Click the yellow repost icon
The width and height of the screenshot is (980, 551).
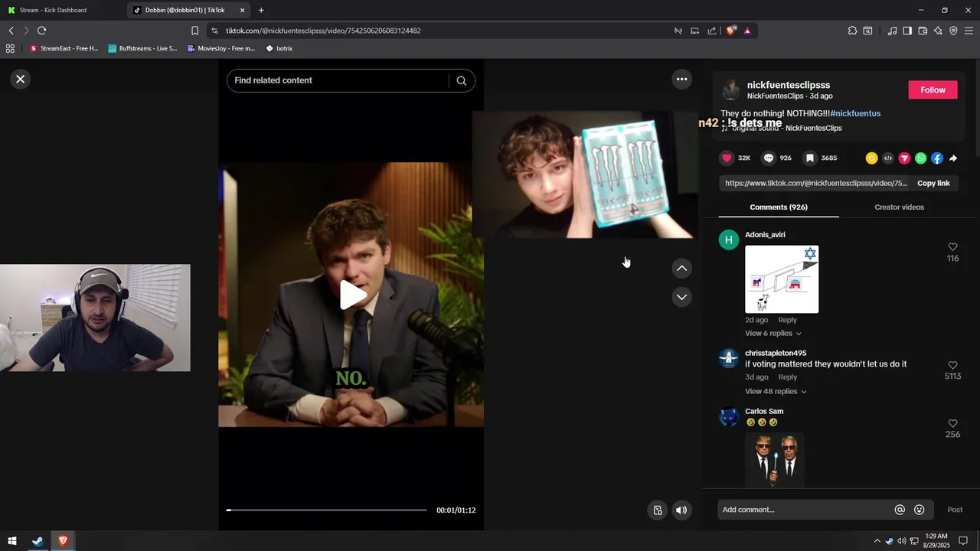coord(871,158)
